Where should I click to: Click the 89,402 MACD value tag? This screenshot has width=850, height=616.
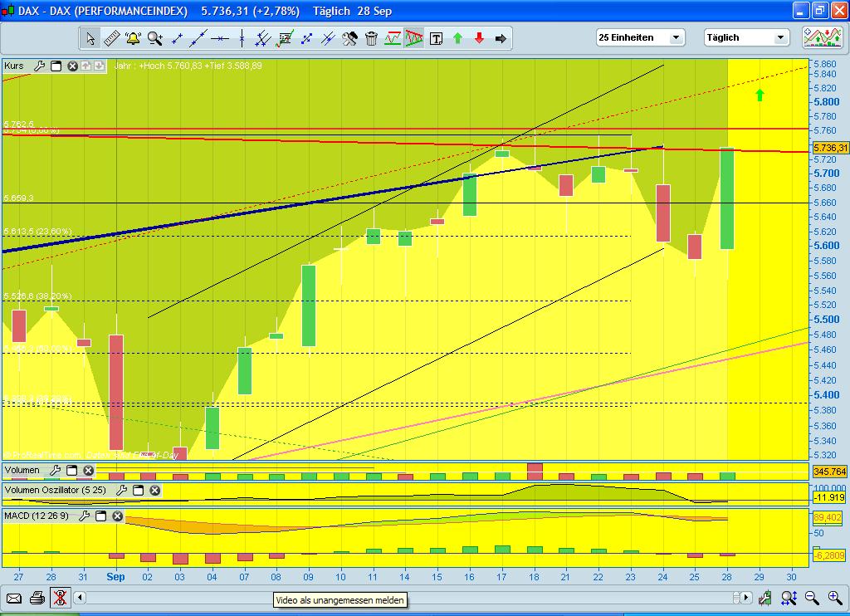click(828, 517)
